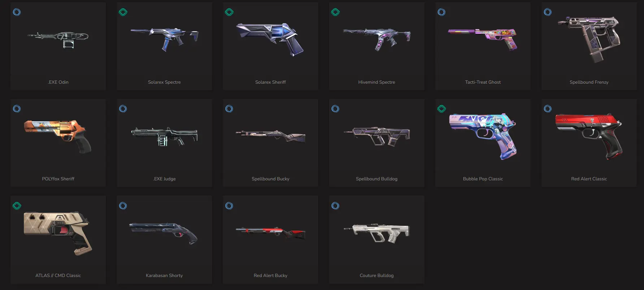
Task: Open the Red Alert Bucky label
Action: click(x=271, y=276)
